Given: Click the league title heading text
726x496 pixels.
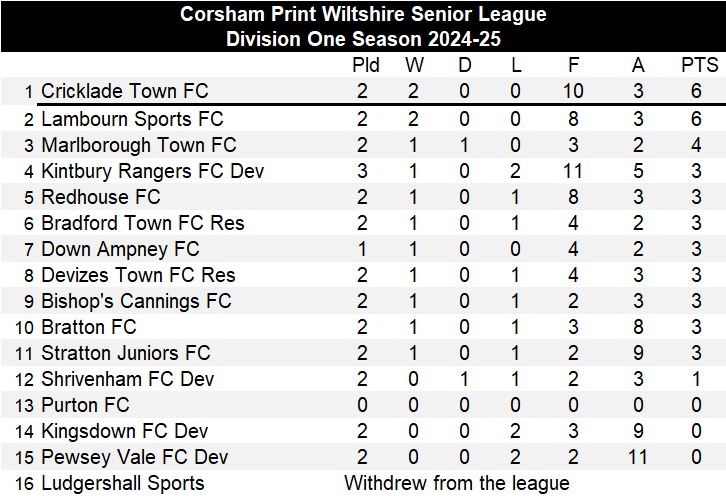Looking at the screenshot, I should click(363, 15).
